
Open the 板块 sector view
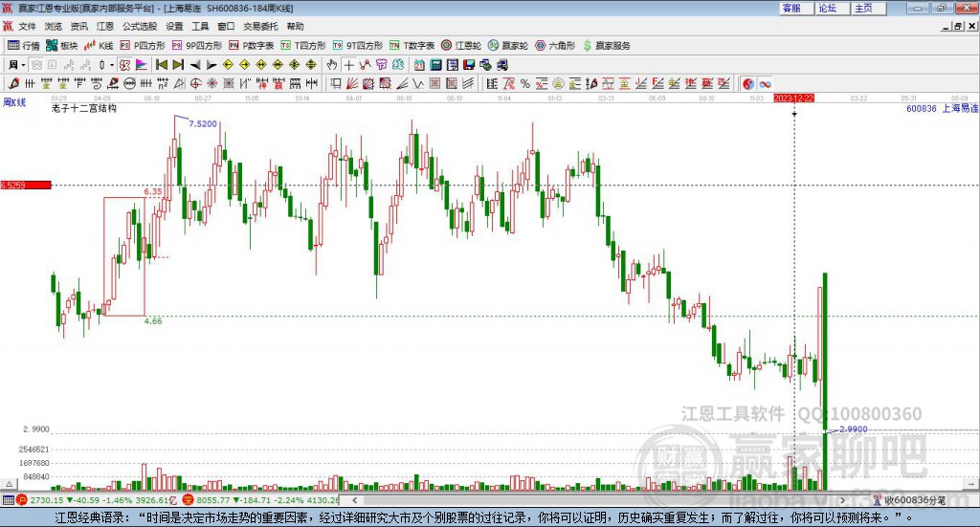(61, 46)
